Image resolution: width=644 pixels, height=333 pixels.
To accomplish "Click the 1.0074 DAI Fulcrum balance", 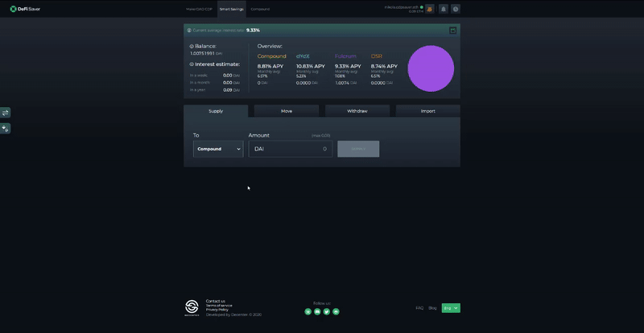I will 345,83.
